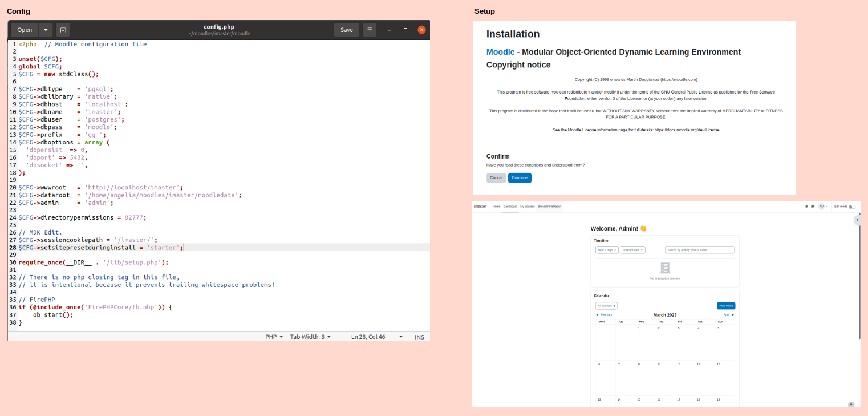The image size is (868, 416).
Task: Go to previous month February
Action: pos(605,314)
